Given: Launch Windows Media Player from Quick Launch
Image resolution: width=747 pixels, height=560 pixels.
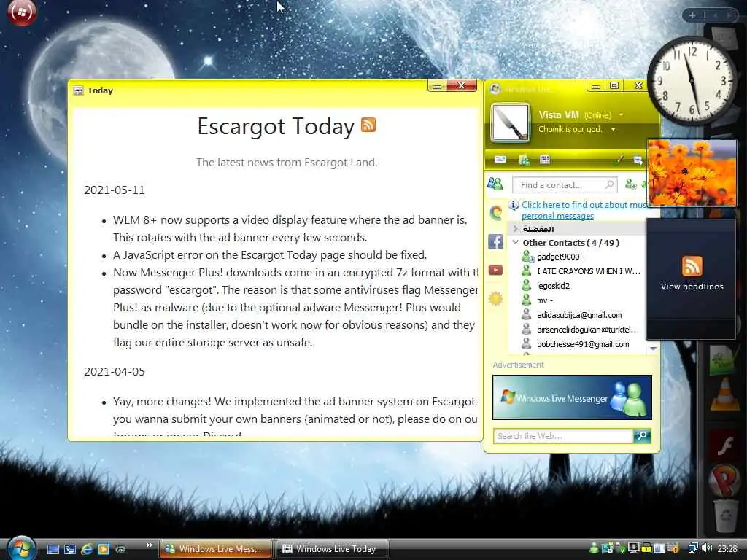Looking at the screenshot, I should pos(104,549).
